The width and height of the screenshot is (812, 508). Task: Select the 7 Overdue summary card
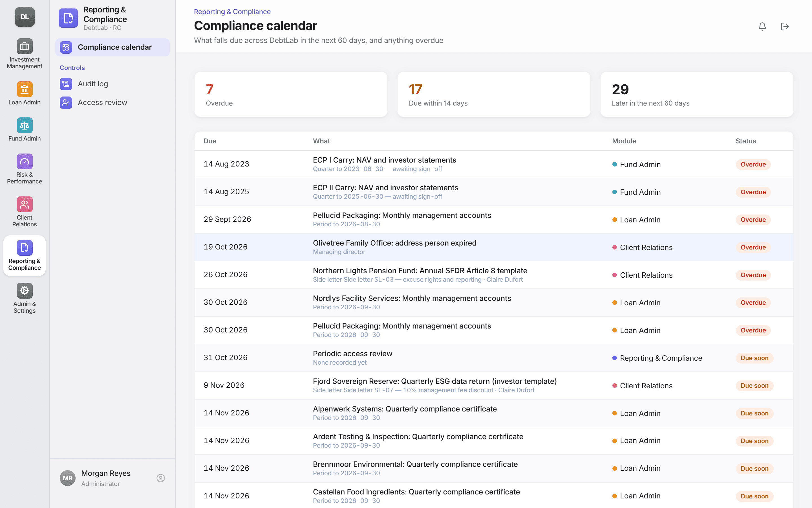(291, 95)
